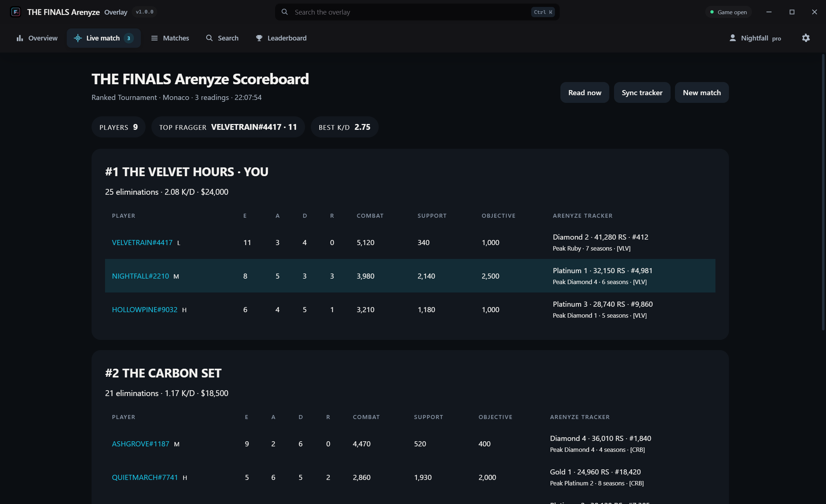The height and width of the screenshot is (504, 826).
Task: Click QUIETMARCH's support score 1,930
Action: coord(422,477)
